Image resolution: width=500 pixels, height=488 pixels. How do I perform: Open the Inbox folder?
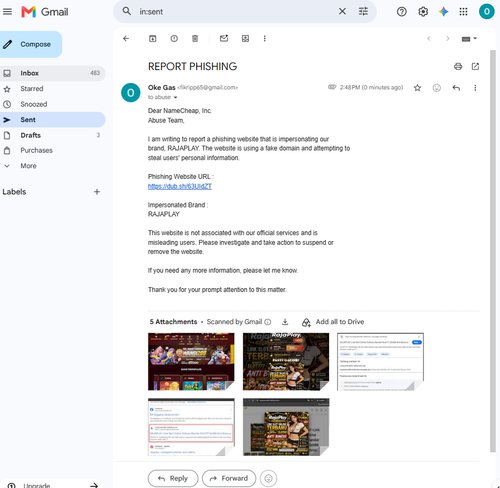click(x=52, y=73)
